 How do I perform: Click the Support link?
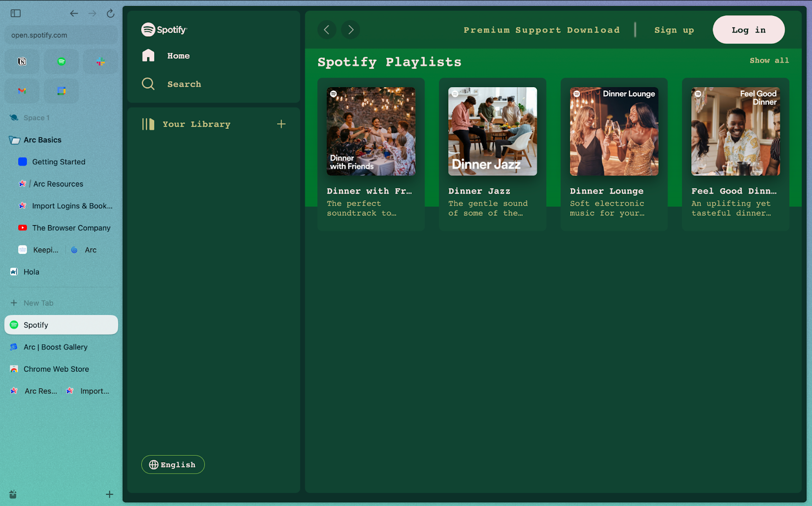(x=538, y=30)
